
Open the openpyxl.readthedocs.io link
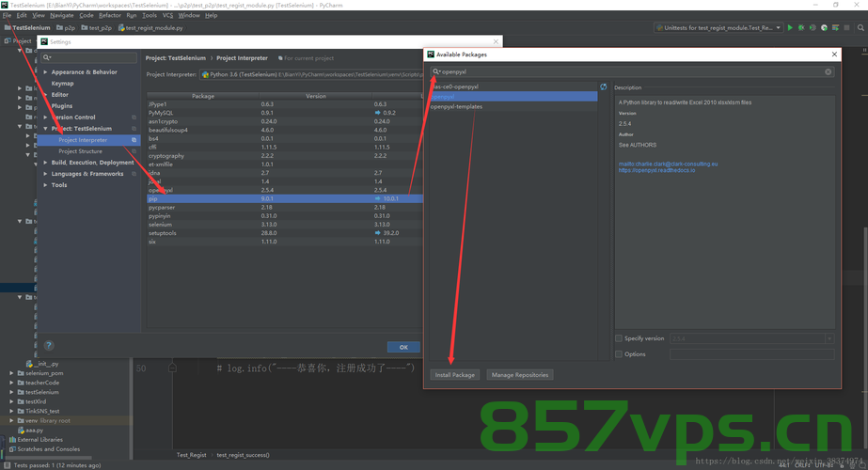(x=656, y=170)
